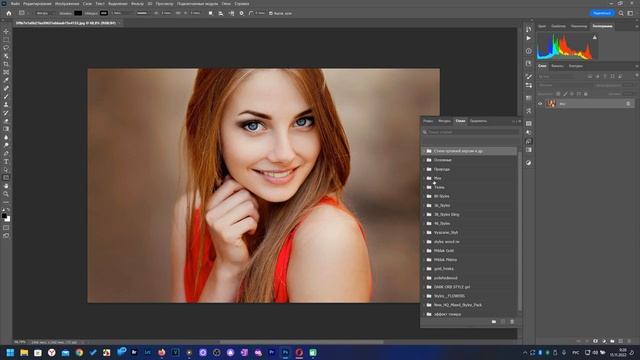Select the Crop tool
Image resolution: width=640 pixels, height=360 pixels.
[x=6, y=64]
